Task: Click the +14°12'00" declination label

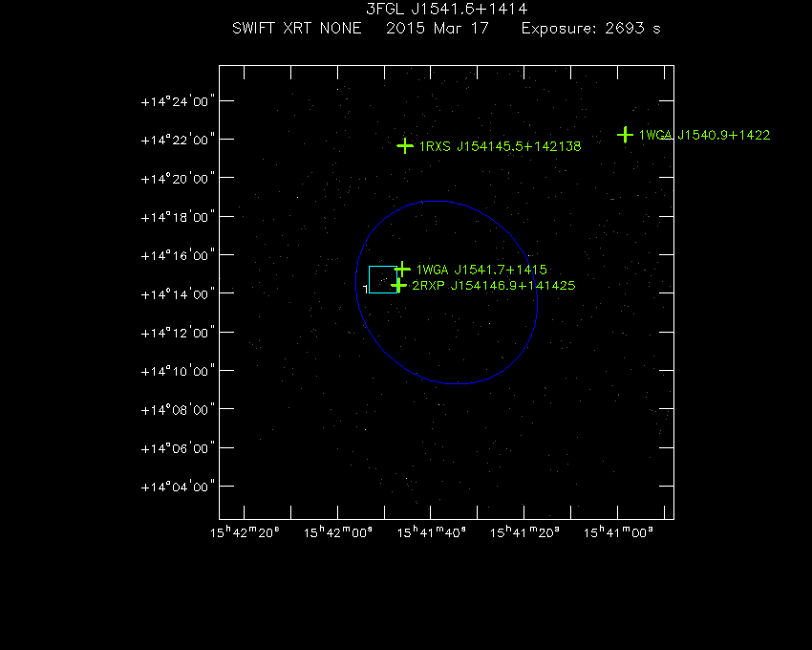Action: pyautogui.click(x=178, y=333)
